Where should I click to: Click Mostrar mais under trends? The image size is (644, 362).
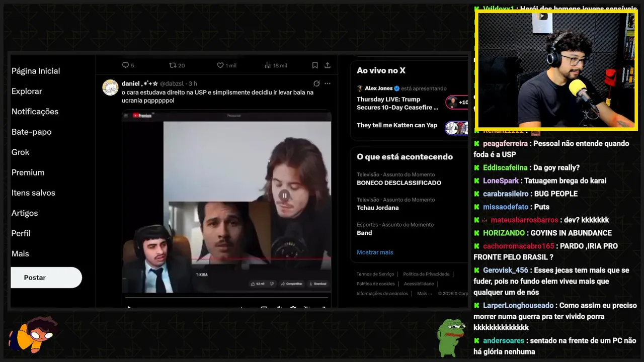pos(375,252)
